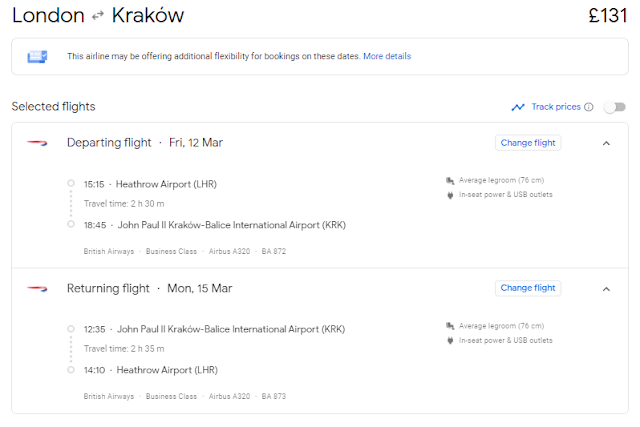
Task: Click the Departing flight Fri, 12 Mar header
Action: pos(144,143)
